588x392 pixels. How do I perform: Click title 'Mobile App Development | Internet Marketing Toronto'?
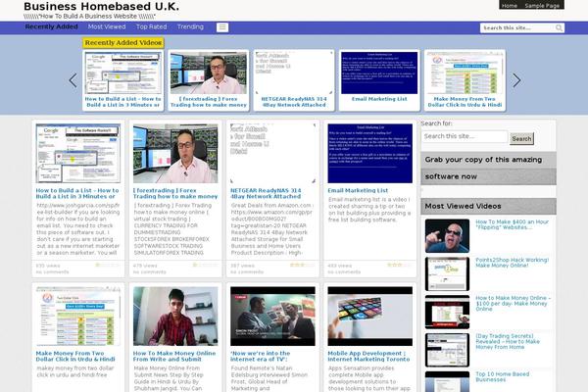(368, 356)
